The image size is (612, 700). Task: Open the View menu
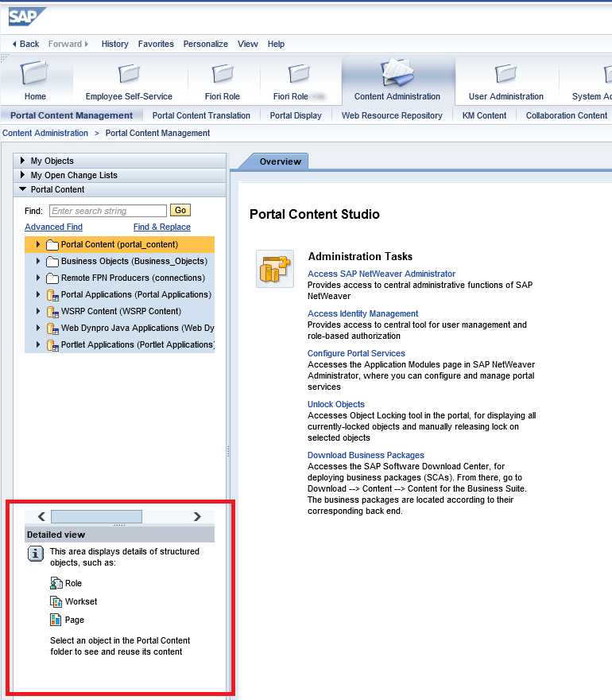tap(247, 44)
